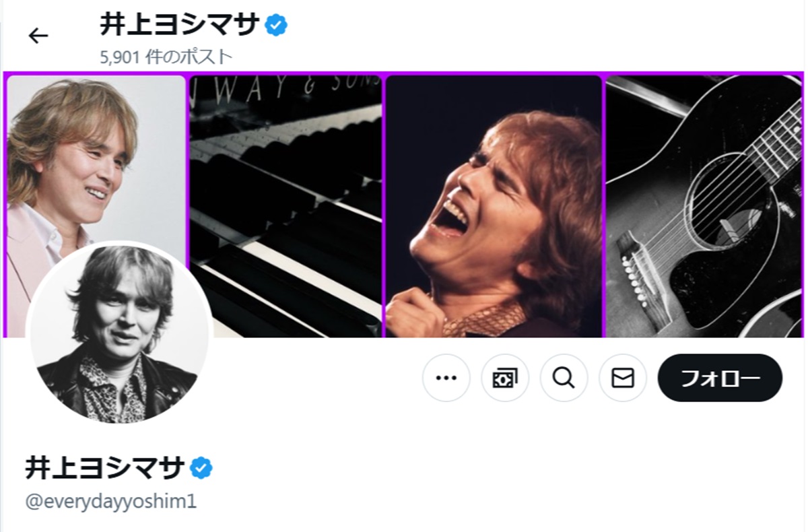This screenshot has height=532, width=808.
Task: Select the @everydayyoshim1 handle text
Action: tap(111, 502)
